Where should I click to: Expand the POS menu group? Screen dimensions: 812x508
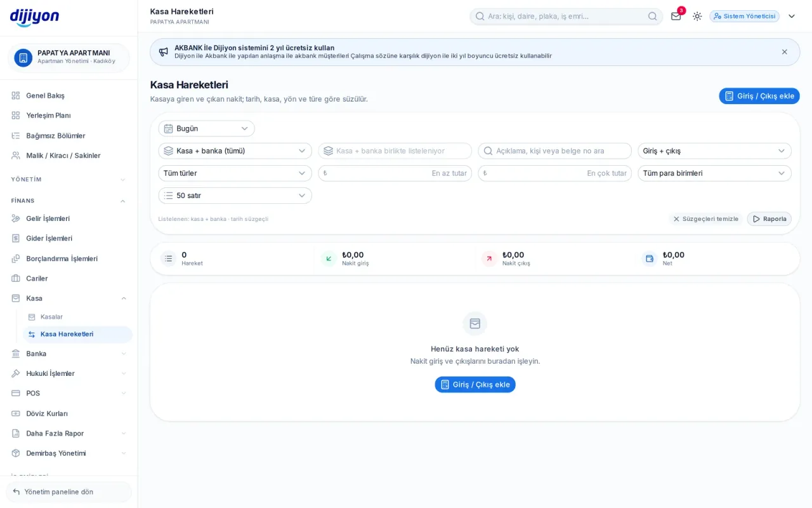69,393
